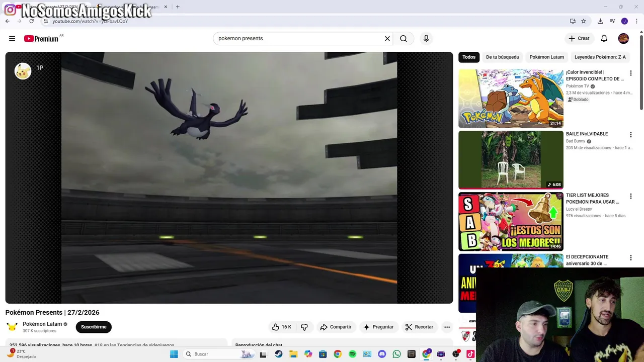
Task: Click the Pokémon Latam Pikachu channel avatar
Action: coord(12,327)
